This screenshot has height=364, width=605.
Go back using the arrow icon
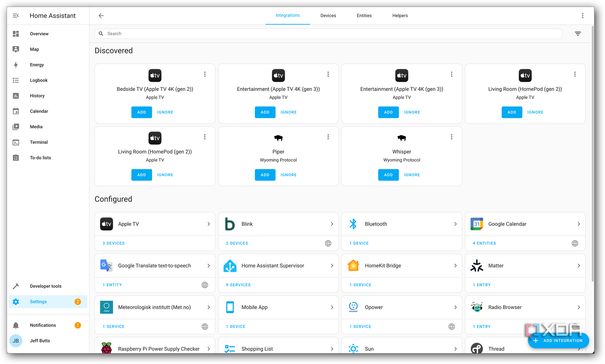click(101, 16)
